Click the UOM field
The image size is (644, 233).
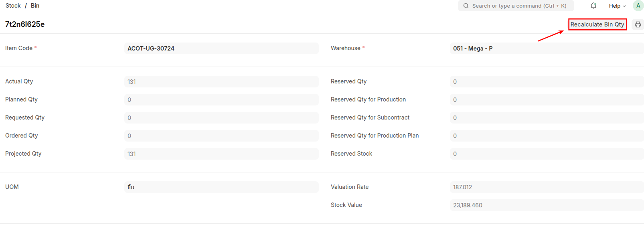221,187
